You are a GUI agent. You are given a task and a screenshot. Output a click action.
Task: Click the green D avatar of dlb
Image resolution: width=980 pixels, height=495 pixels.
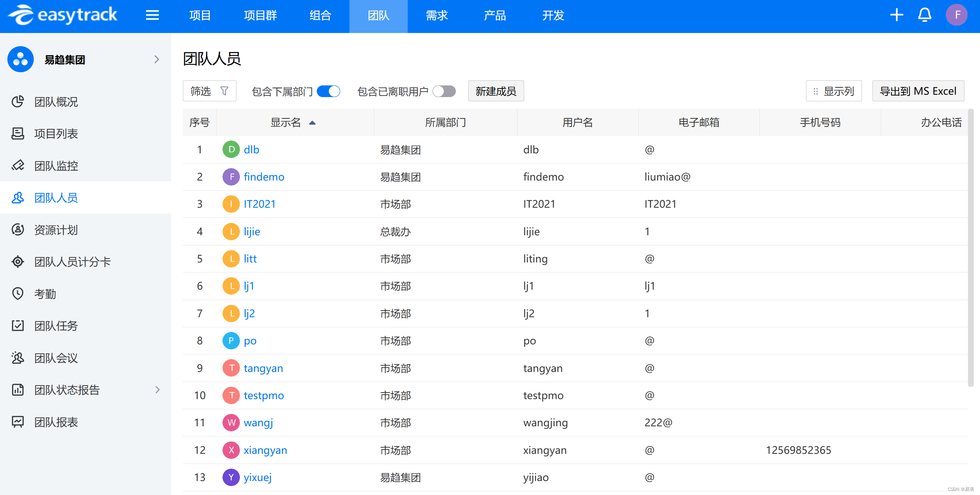(231, 149)
